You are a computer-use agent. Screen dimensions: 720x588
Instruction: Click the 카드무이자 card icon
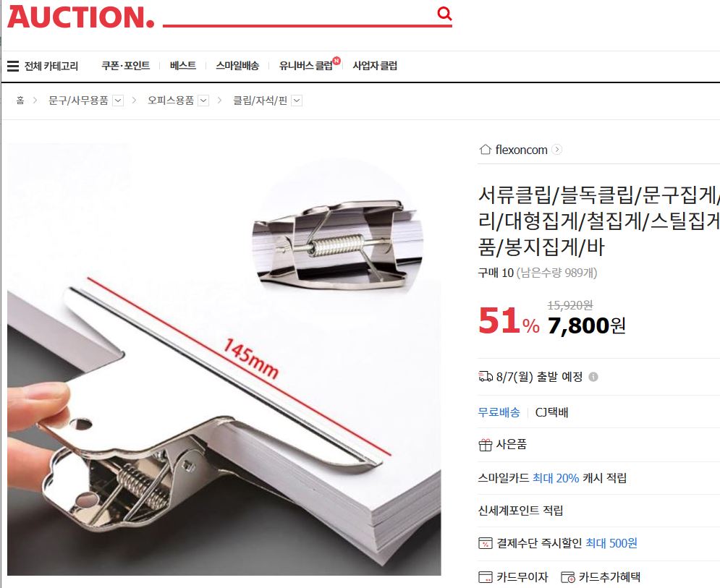(x=486, y=577)
